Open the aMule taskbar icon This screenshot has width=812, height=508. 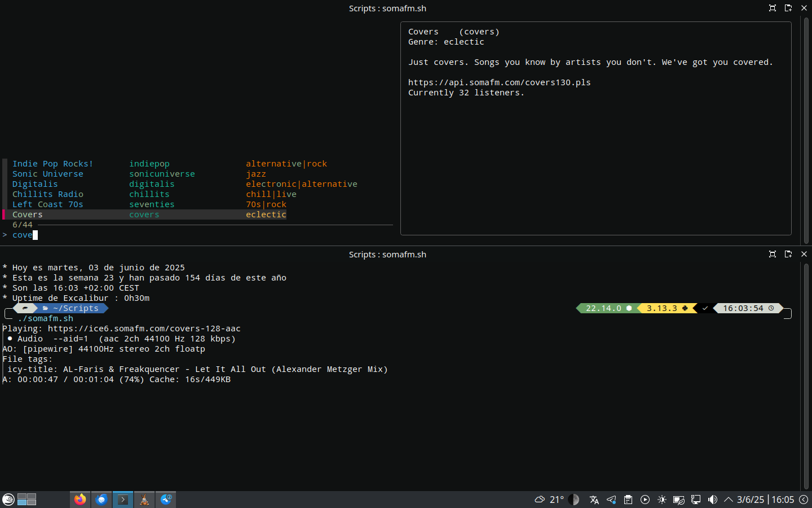[144, 500]
